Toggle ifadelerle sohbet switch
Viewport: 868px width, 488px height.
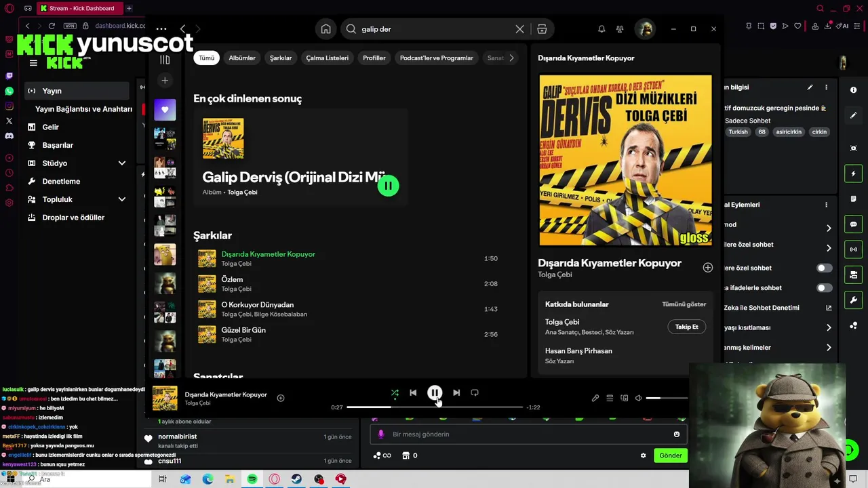(825, 288)
